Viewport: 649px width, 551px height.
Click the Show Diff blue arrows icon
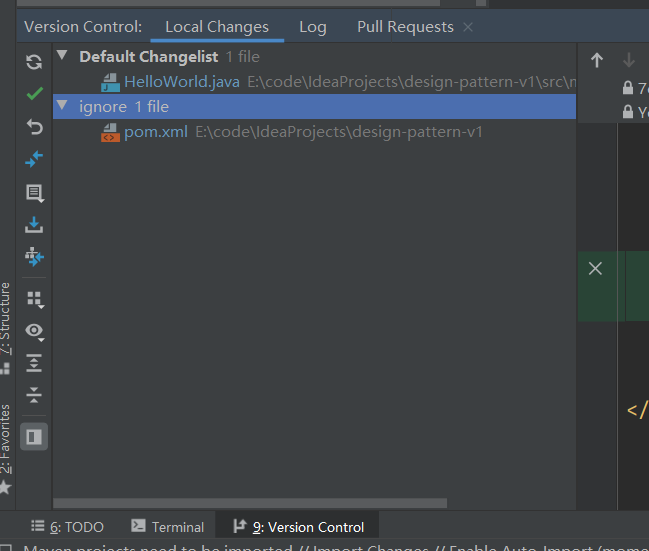point(34,159)
